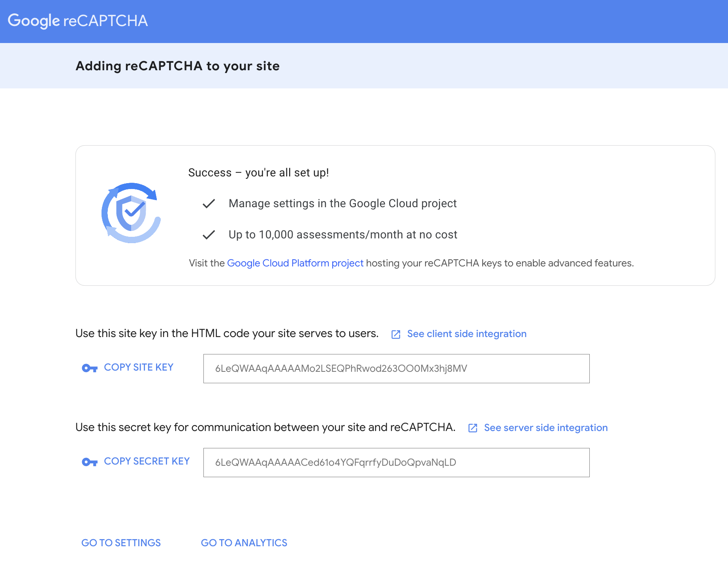Click the Success – you're all set up text
Viewport: 728px width, 564px height.
point(259,172)
